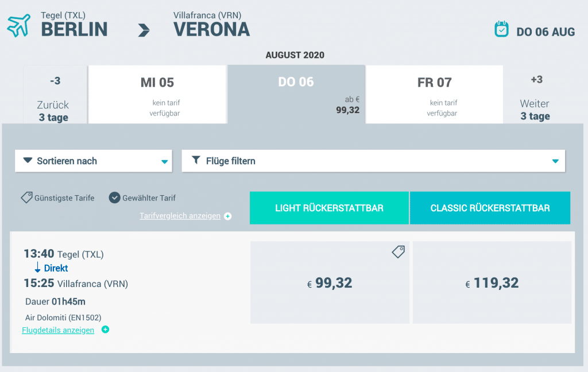Click the airplane icon next to BERLIN
The width and height of the screenshot is (588, 372).
(x=19, y=25)
